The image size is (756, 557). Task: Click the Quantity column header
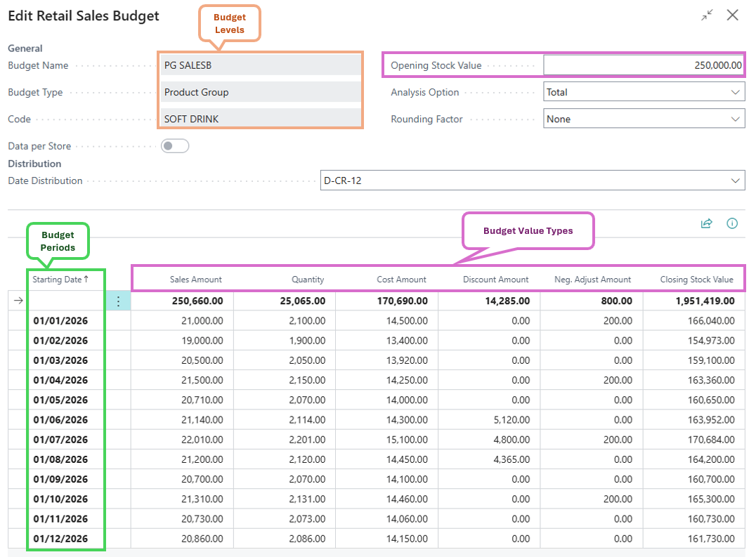308,280
